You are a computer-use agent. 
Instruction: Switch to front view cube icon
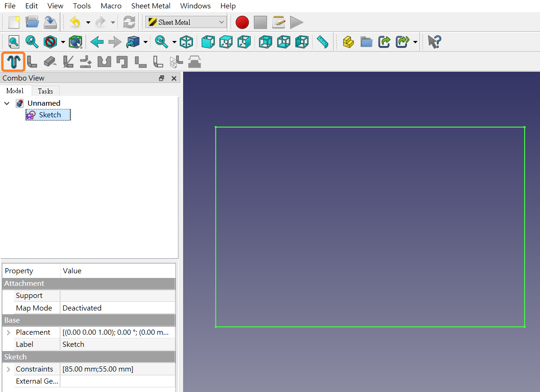208,42
